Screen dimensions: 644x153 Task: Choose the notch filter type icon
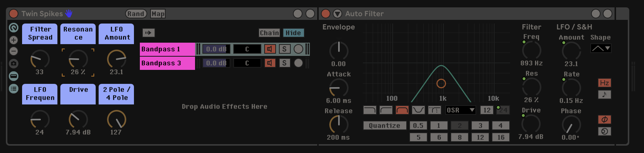pyautogui.click(x=418, y=110)
